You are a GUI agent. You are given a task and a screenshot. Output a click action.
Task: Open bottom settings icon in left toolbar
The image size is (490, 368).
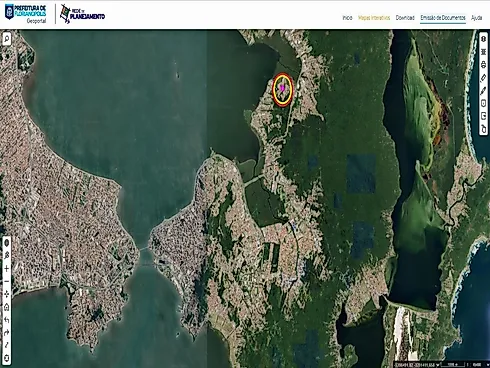pos(6,359)
